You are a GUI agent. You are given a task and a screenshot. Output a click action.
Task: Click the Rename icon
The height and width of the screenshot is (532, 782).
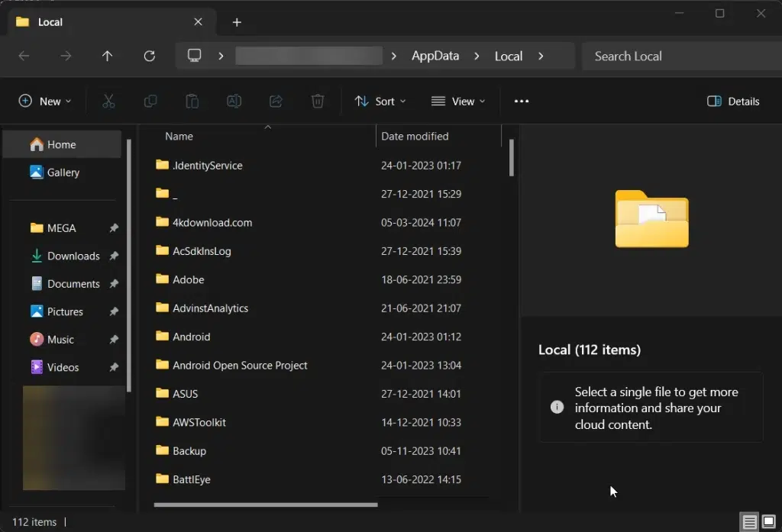tap(234, 102)
